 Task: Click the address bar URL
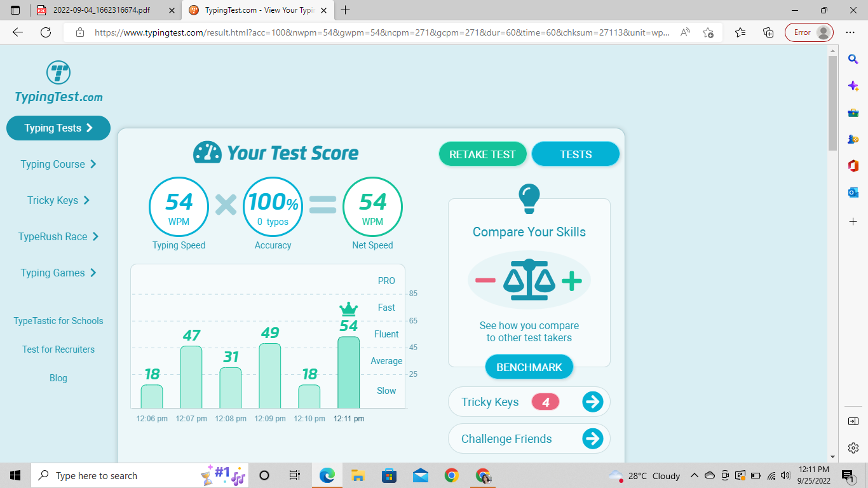382,32
